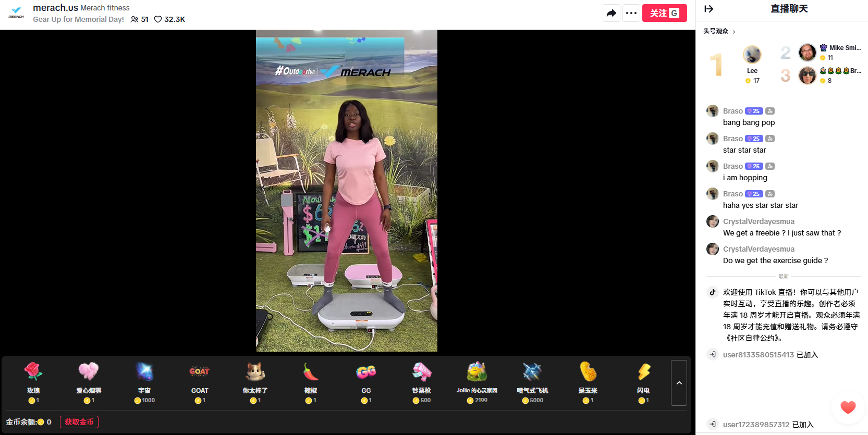868x435 pixels.
Task: Open the three-dot more options menu
Action: click(631, 13)
